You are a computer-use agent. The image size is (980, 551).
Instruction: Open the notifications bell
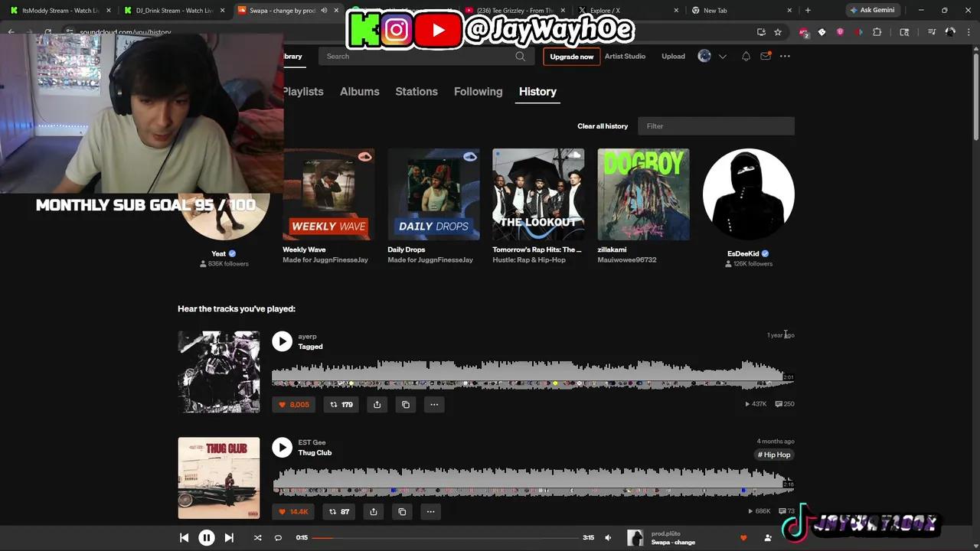[746, 56]
